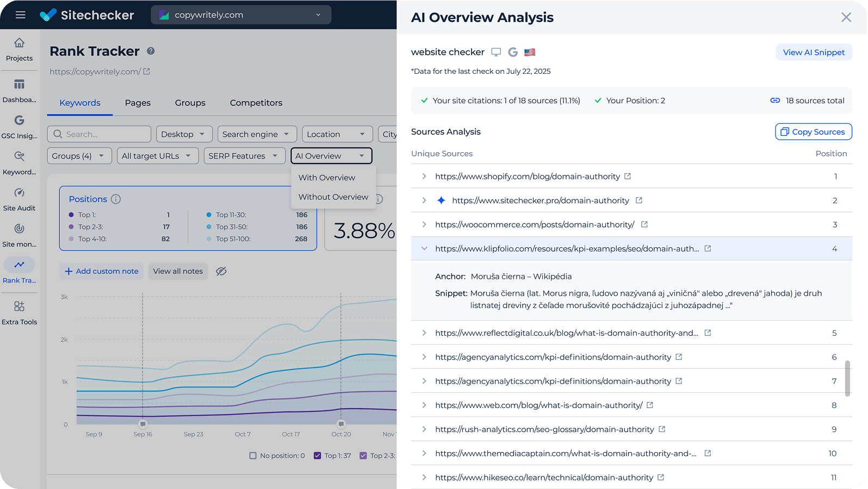The image size is (868, 489).
Task: Go to Site Audit in sidebar
Action: click(x=20, y=199)
